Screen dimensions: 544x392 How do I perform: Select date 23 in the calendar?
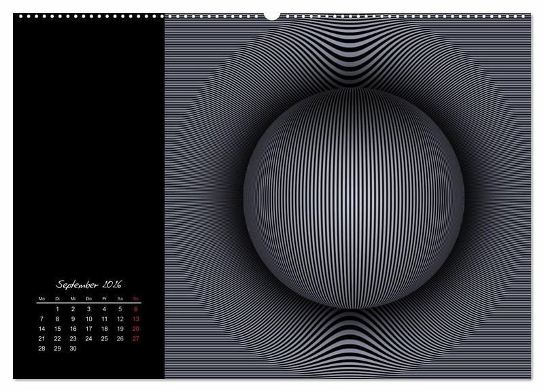click(73, 338)
